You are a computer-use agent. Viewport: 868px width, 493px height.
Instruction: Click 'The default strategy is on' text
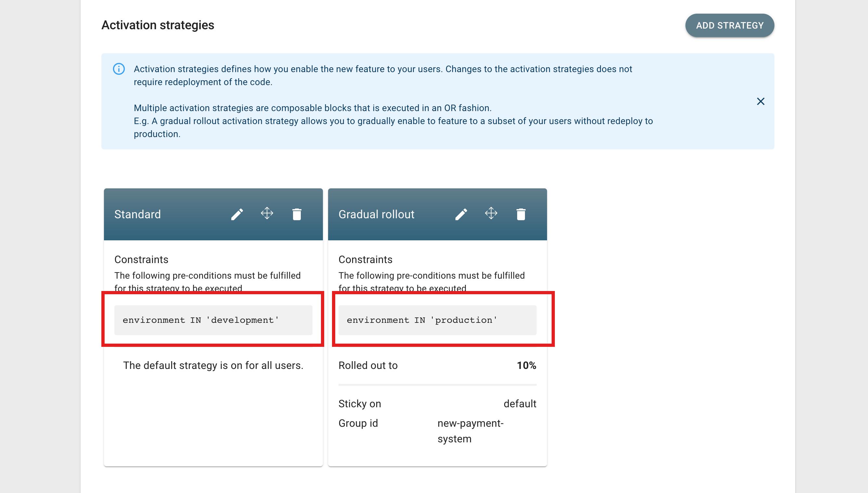click(x=213, y=365)
